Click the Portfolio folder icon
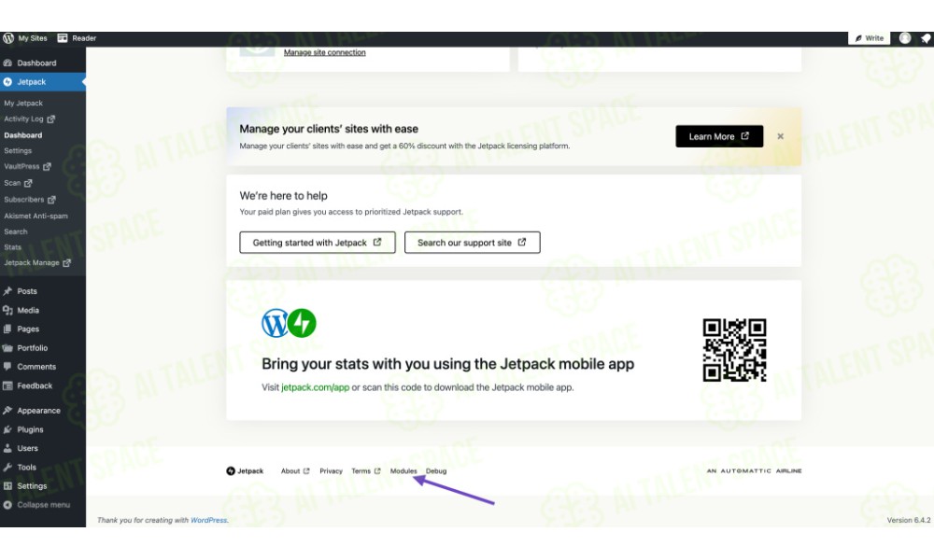934x560 pixels. (x=7, y=348)
